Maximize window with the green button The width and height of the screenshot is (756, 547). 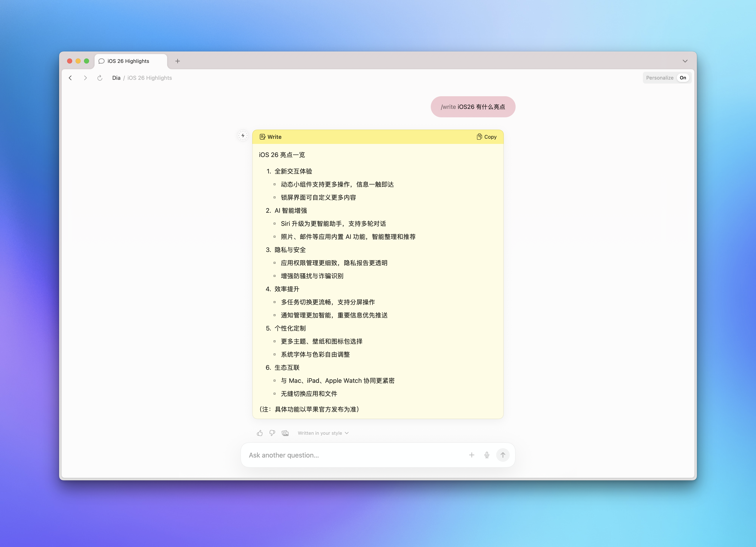(87, 61)
